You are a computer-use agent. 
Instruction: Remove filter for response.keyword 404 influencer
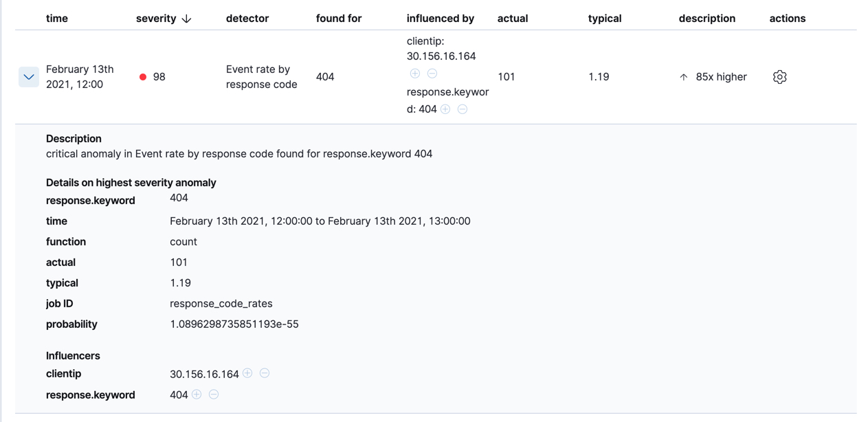click(x=214, y=395)
